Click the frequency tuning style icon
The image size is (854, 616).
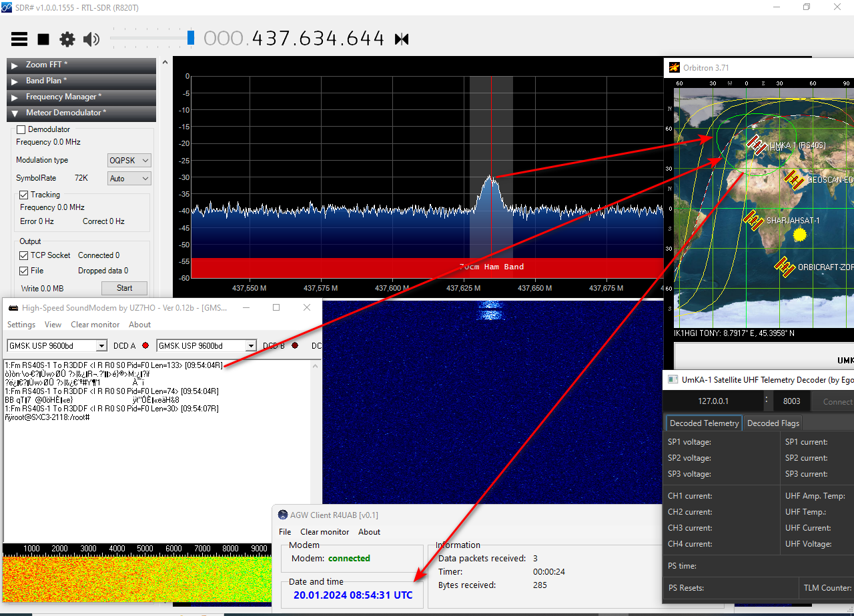coord(402,39)
